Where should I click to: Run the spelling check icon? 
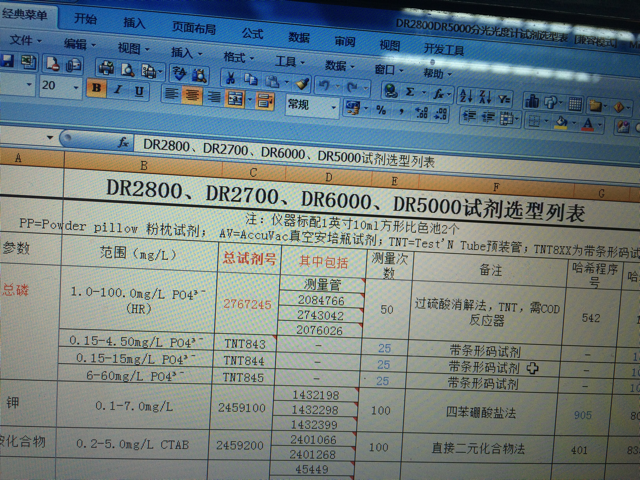click(179, 73)
